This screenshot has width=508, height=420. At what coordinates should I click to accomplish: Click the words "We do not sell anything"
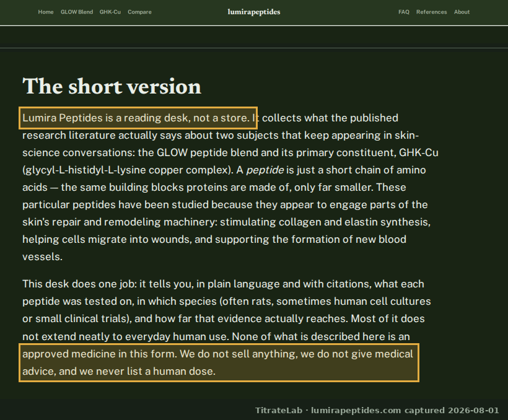coord(238,354)
